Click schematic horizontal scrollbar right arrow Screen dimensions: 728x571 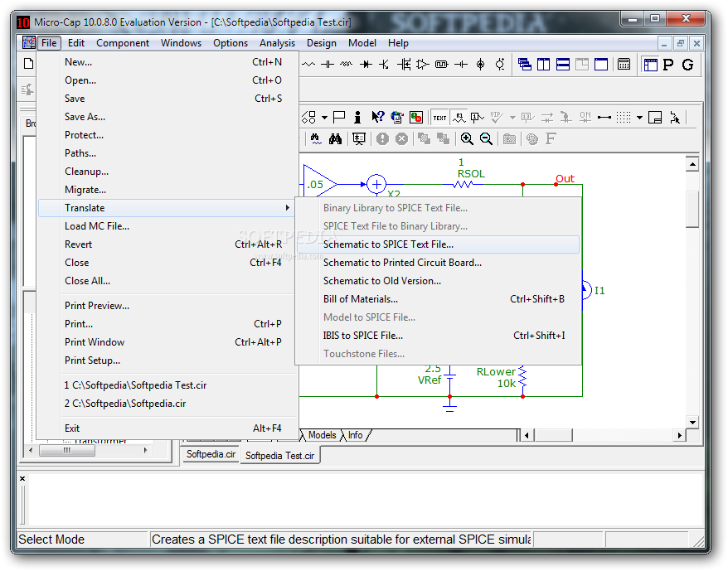coord(679,435)
